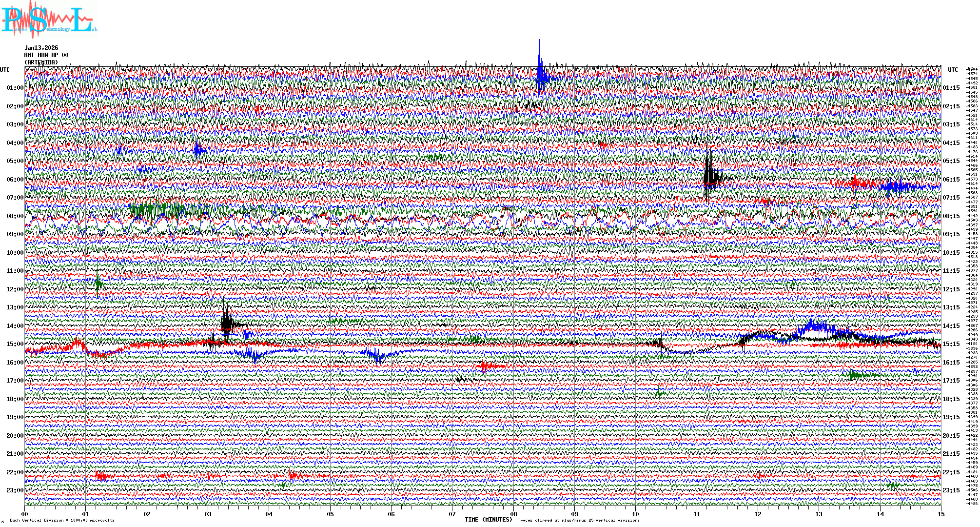This screenshot has width=980, height=527.
Task: Click the 15:00 hour label on left
Action: click(15, 344)
